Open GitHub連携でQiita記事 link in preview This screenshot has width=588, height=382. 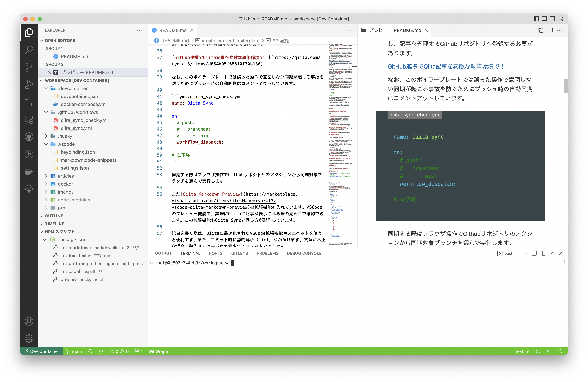pos(446,66)
